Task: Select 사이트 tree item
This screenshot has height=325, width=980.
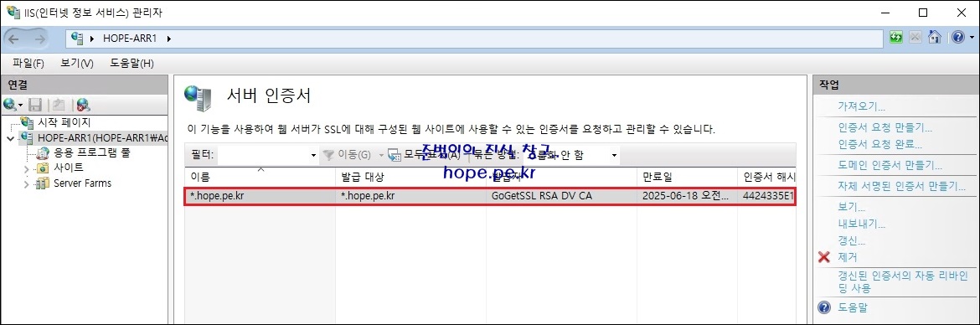Action: (68, 168)
